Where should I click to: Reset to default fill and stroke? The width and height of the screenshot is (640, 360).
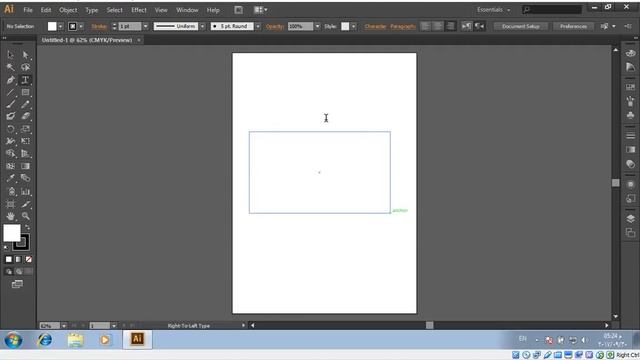pos(6,248)
